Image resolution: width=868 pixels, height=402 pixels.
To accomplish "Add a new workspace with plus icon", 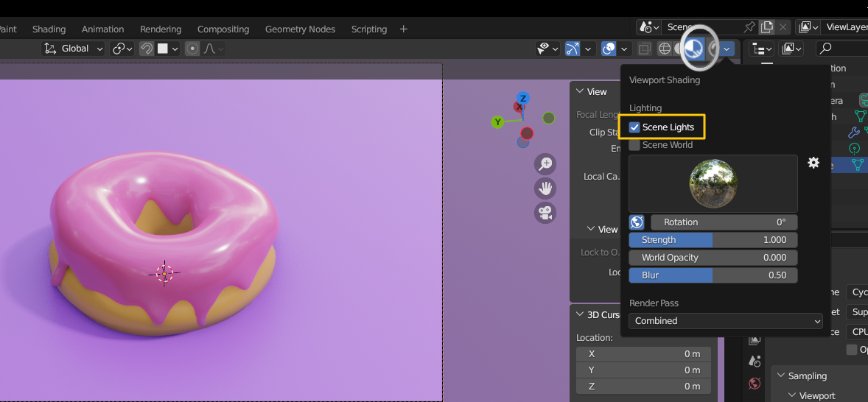I will pyautogui.click(x=404, y=29).
